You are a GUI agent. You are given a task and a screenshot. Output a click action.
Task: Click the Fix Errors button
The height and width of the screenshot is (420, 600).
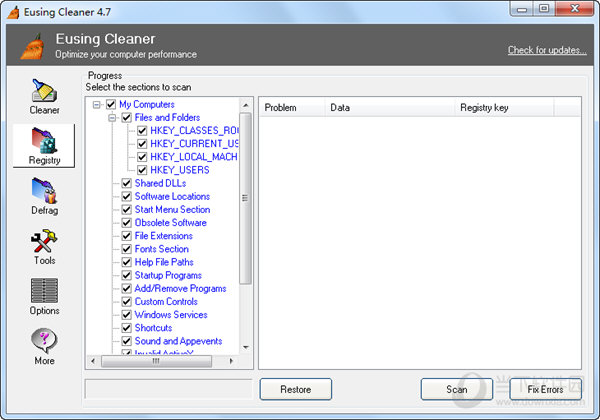[x=546, y=389]
